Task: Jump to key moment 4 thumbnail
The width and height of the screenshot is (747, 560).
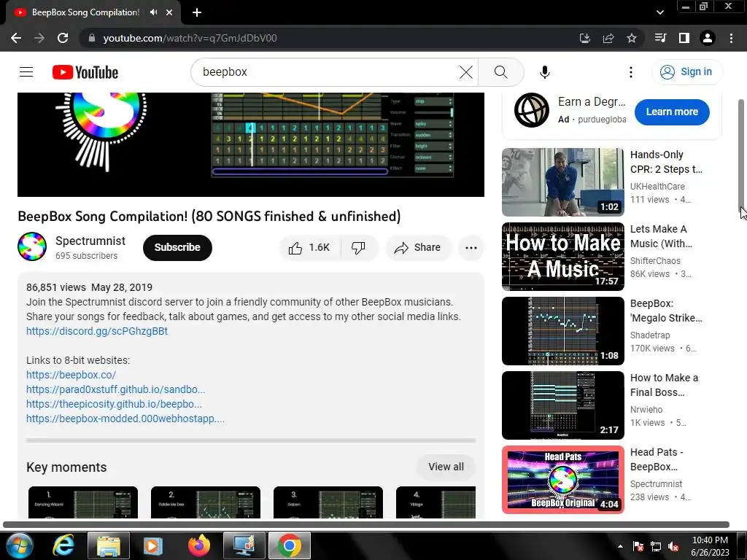Action: point(436,502)
